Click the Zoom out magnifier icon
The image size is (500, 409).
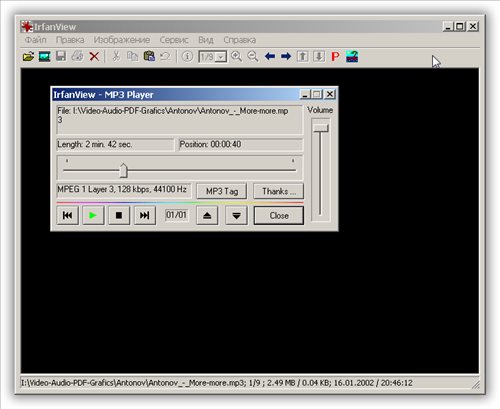[253, 56]
